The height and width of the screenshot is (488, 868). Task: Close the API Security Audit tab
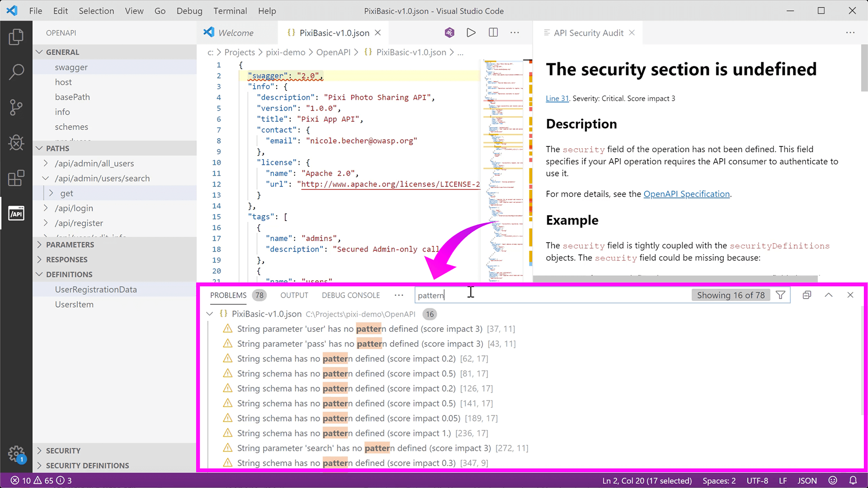(632, 33)
